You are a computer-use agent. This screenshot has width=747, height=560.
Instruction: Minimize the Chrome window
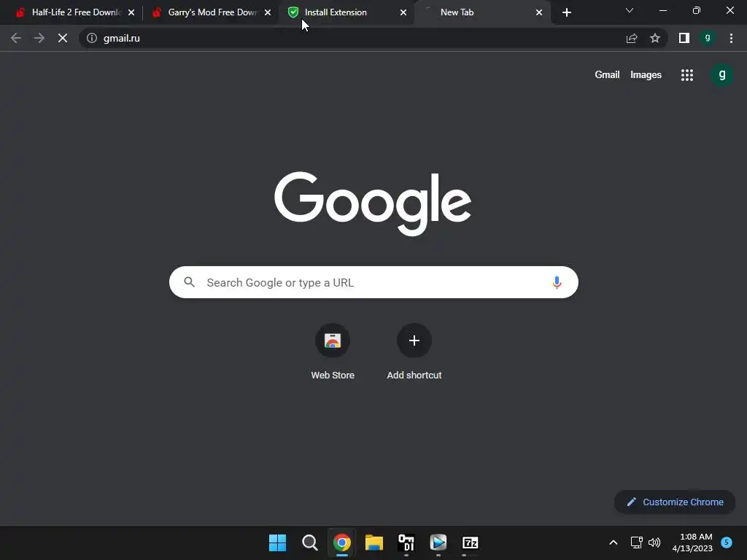(662, 10)
